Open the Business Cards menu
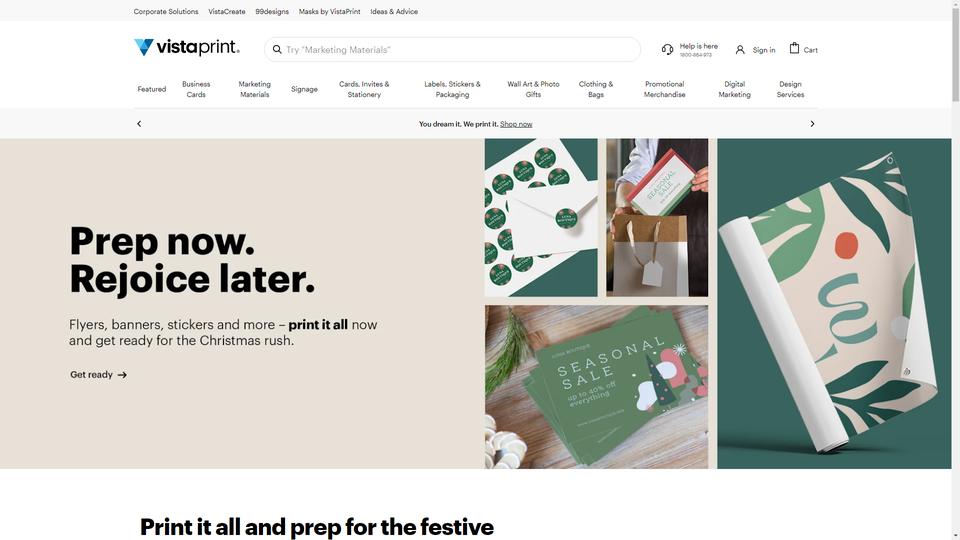Viewport: 960px width, 540px height. coord(196,89)
